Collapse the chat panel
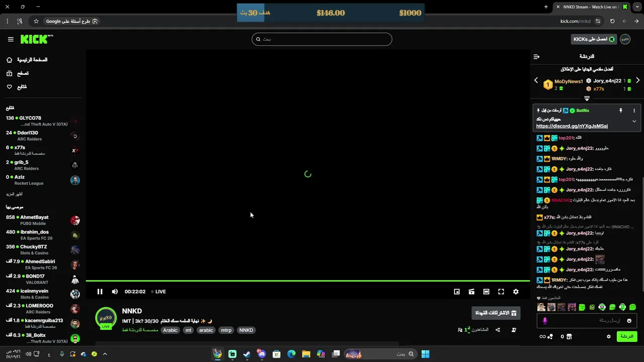This screenshot has width=644, height=362. (536, 57)
